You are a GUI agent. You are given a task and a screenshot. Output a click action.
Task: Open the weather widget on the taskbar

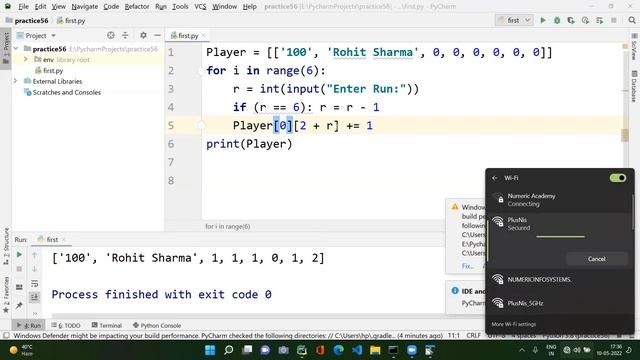point(21,350)
